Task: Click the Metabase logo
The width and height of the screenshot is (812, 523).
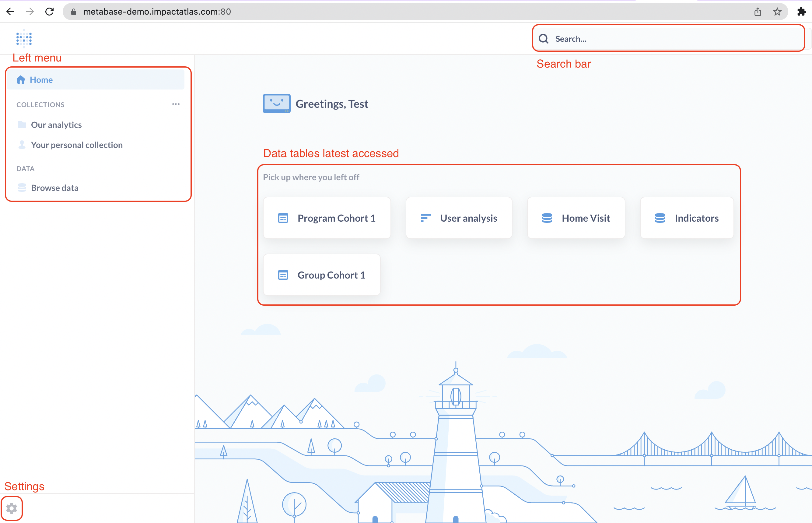Action: point(24,38)
